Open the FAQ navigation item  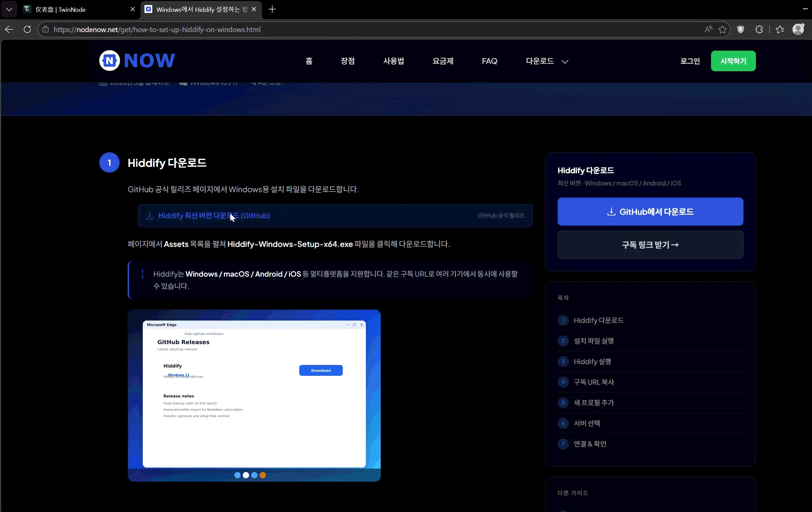pos(489,61)
